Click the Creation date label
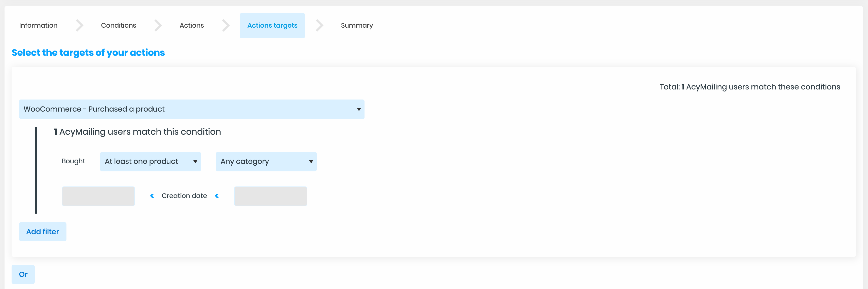Screen dimensions: 868x289 coord(184,196)
